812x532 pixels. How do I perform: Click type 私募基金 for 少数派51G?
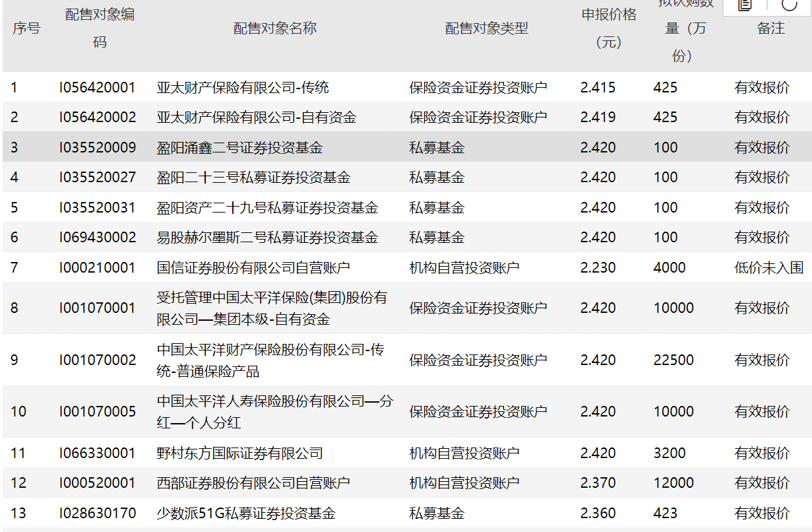[437, 513]
